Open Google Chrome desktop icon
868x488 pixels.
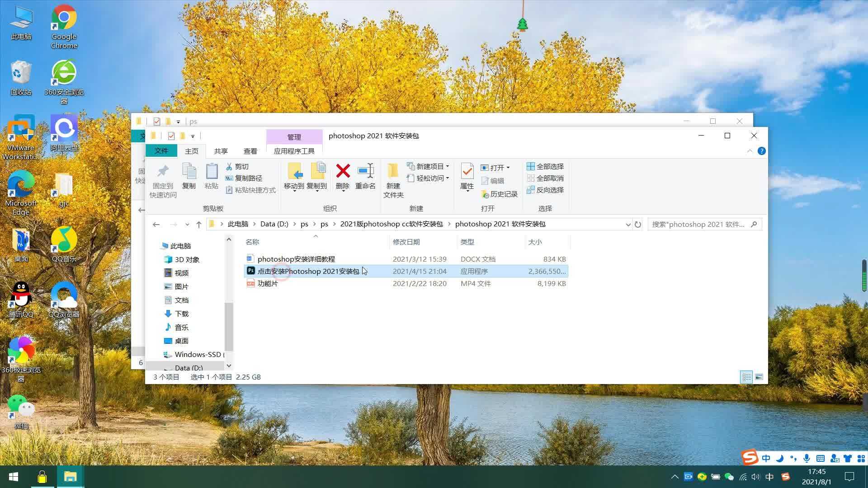pyautogui.click(x=64, y=27)
